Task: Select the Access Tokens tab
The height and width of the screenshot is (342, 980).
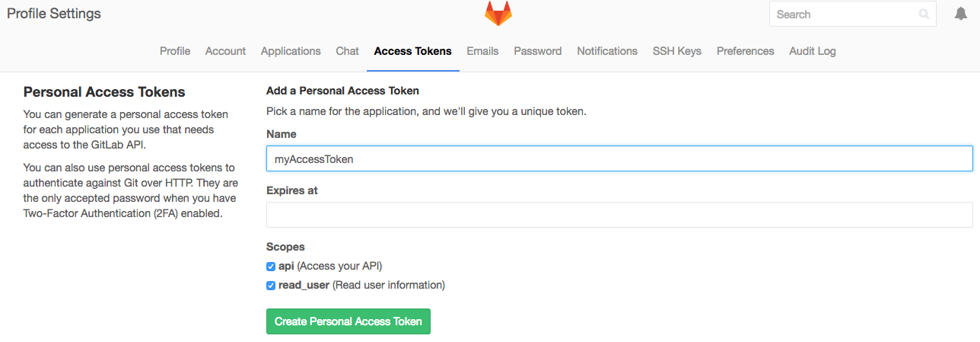Action: pyautogui.click(x=413, y=51)
